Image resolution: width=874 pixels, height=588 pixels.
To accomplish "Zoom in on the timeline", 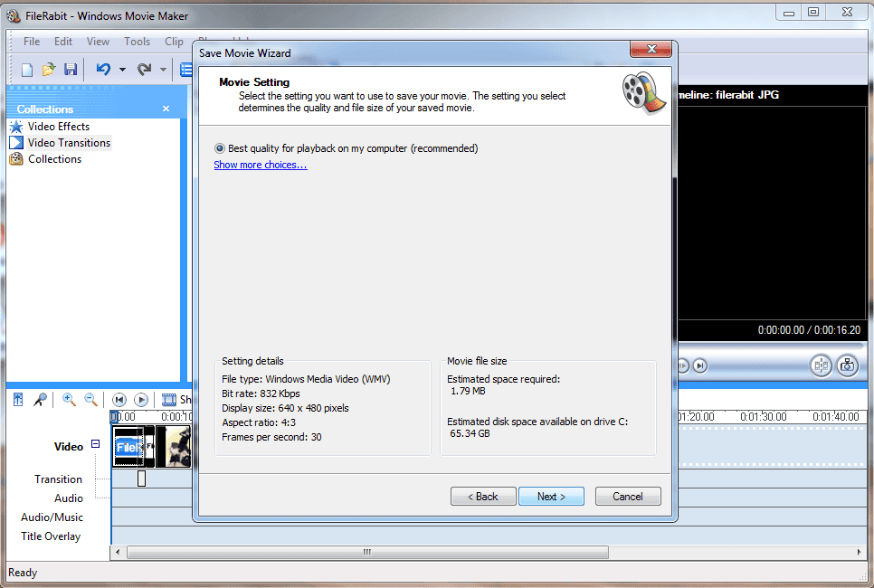I will coord(69,399).
